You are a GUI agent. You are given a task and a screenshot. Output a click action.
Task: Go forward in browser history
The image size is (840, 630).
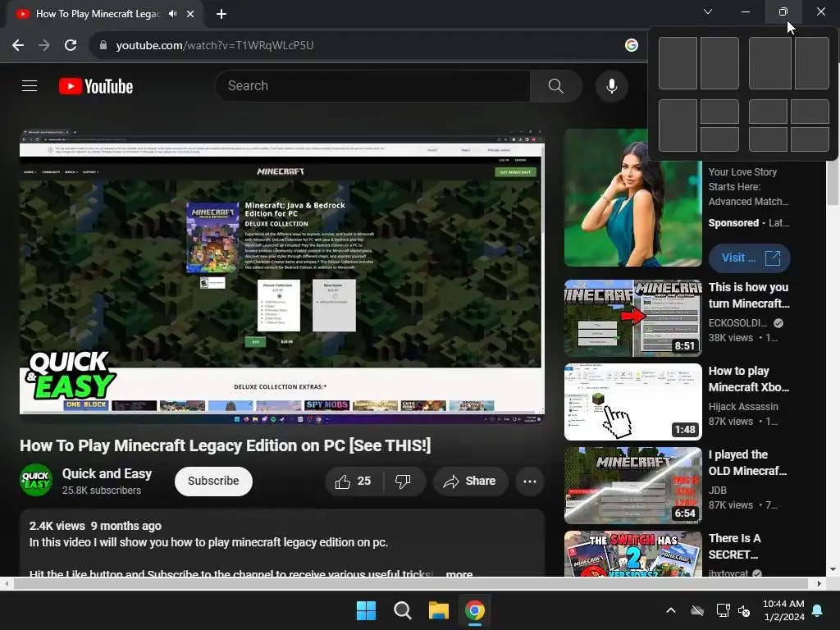point(44,45)
